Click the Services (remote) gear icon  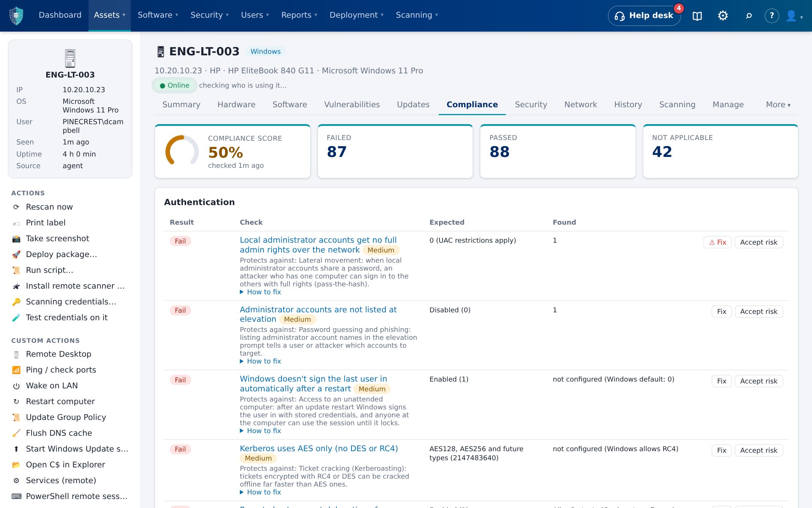(16, 481)
